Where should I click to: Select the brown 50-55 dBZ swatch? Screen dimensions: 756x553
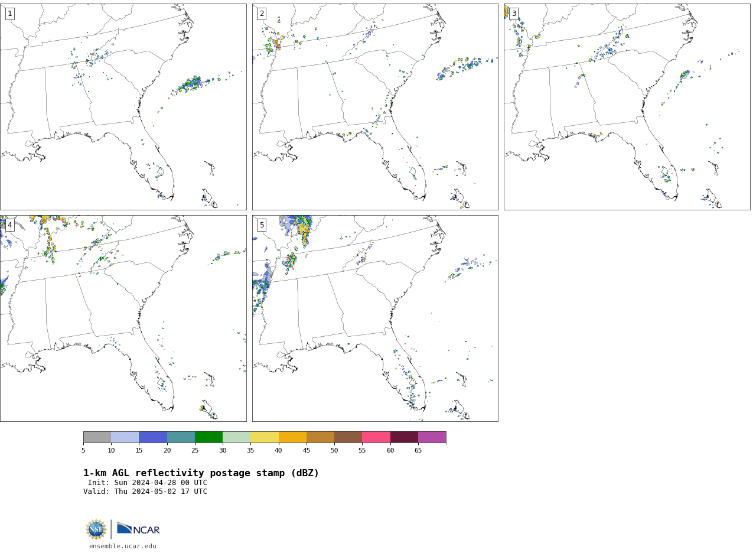tap(348, 437)
